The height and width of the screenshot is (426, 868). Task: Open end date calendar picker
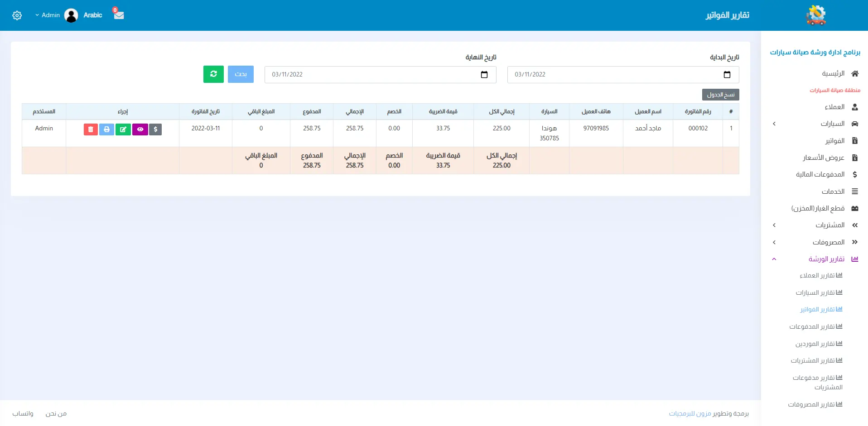(x=484, y=75)
